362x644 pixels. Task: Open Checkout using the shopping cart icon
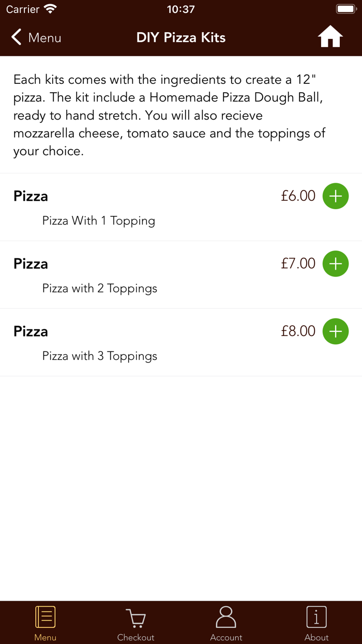(135, 616)
